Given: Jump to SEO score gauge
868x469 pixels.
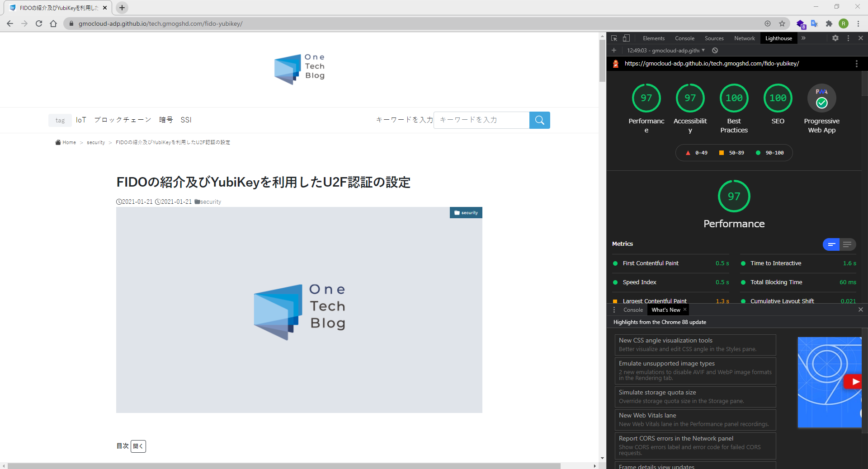Looking at the screenshot, I should (x=778, y=98).
